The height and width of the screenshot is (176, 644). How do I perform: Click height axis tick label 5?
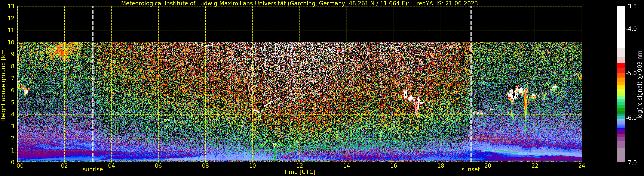[13, 102]
